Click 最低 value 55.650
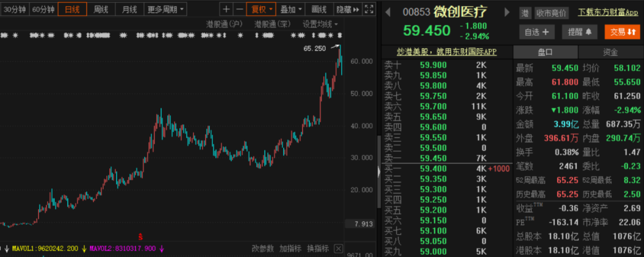Screen dimensions: 644x257 point(627,82)
